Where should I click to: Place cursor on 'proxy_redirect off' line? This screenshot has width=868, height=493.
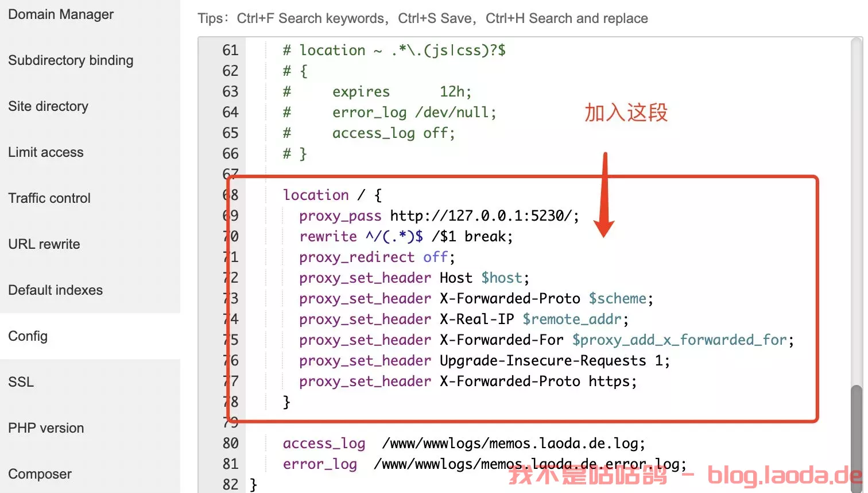point(377,257)
